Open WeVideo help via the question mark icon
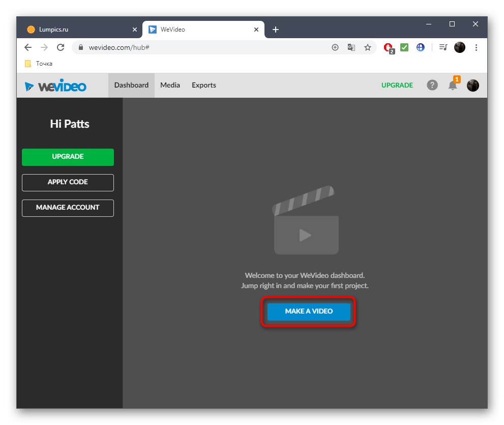 click(432, 85)
